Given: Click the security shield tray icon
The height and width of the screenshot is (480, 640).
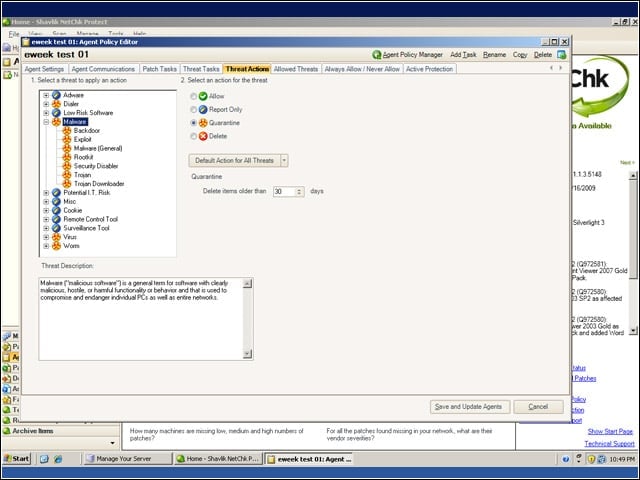Looking at the screenshot, I should point(591,459).
